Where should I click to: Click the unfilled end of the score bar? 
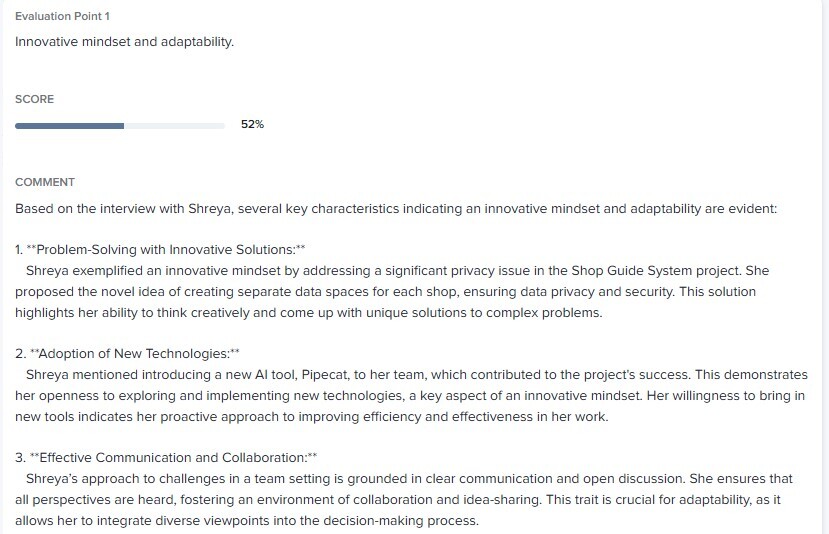coord(174,126)
